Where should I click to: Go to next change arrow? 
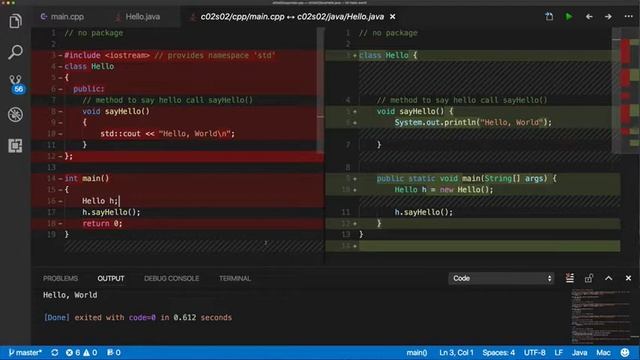point(608,17)
